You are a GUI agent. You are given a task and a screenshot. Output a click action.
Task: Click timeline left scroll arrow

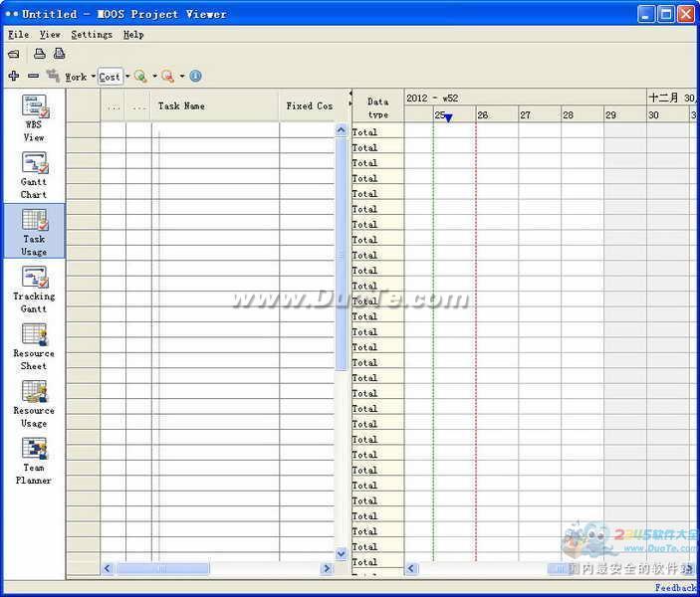pos(411,568)
